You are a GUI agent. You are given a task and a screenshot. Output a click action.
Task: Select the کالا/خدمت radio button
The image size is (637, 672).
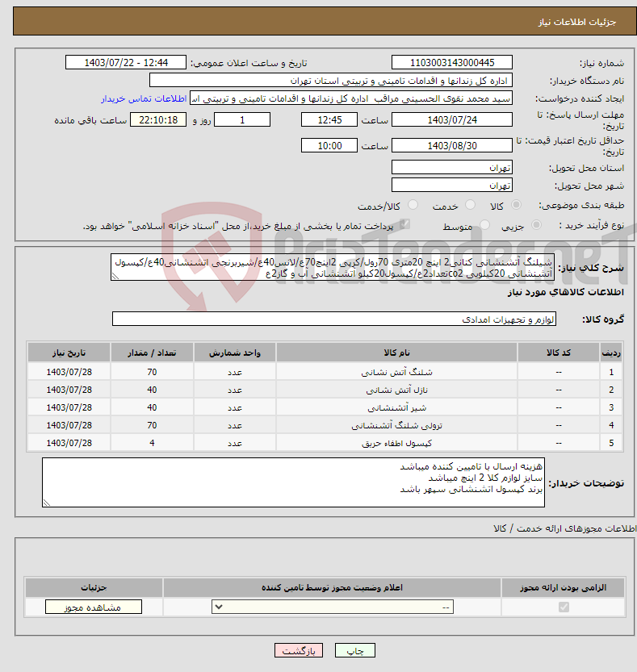coord(413,205)
